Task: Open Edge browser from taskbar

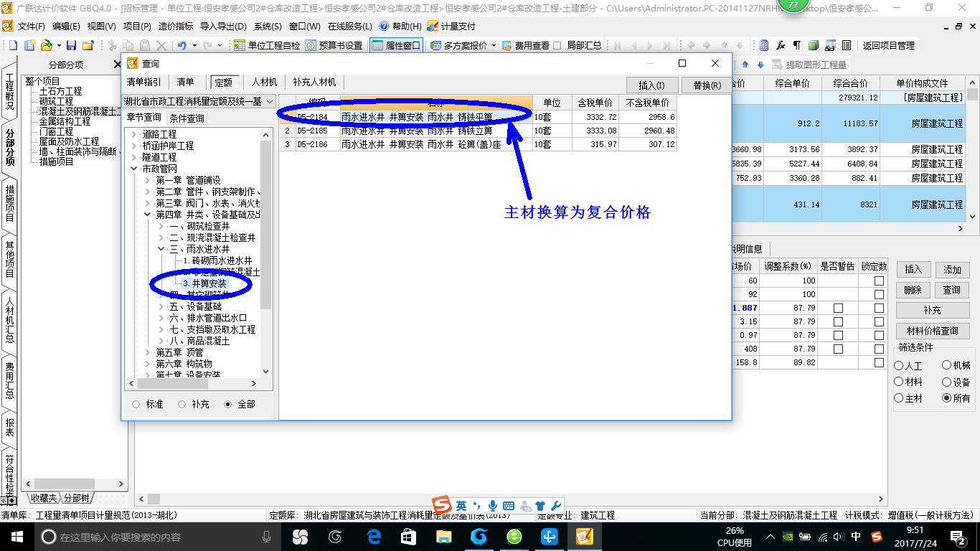Action: click(x=374, y=537)
